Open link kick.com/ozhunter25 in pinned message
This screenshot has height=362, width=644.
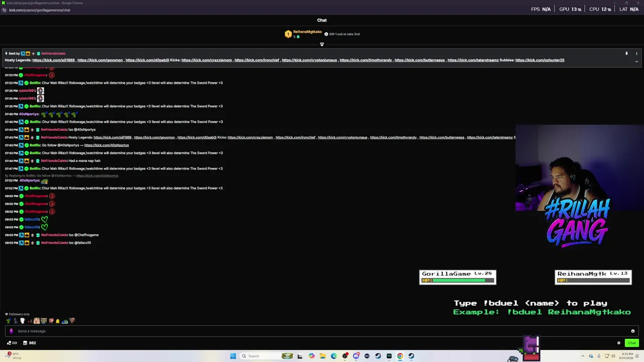click(x=540, y=60)
